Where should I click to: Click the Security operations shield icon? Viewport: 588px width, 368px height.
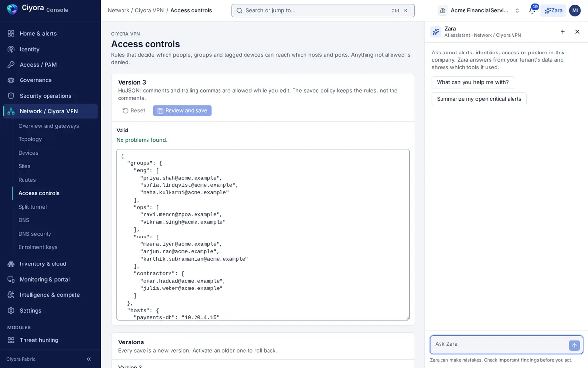11,96
